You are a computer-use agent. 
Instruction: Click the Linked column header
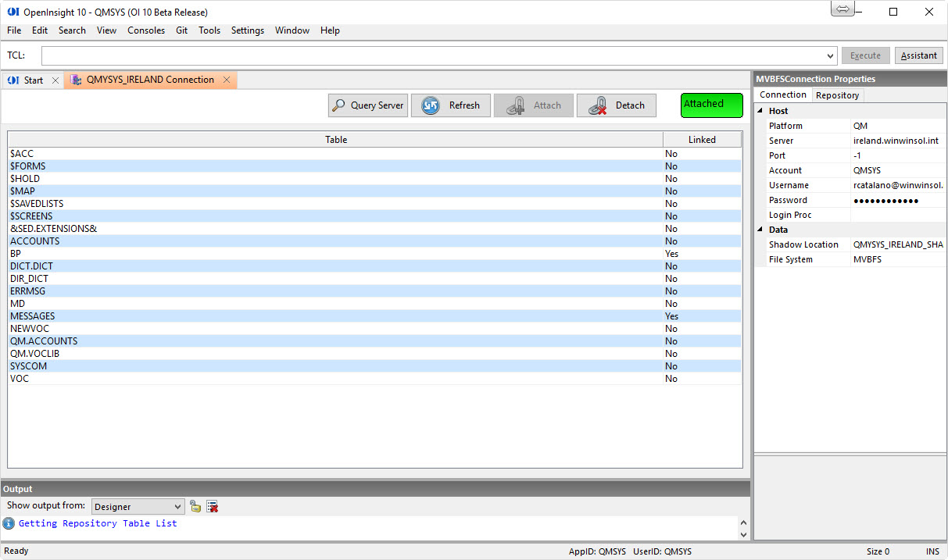click(702, 140)
